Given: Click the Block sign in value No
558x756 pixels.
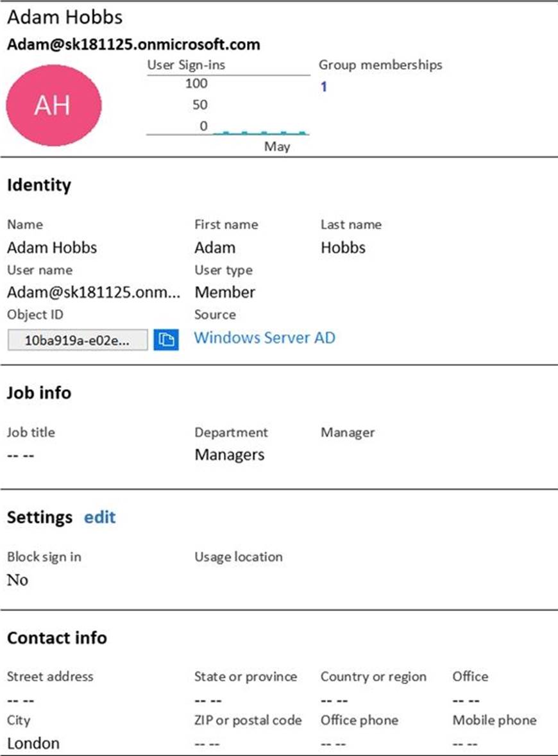Looking at the screenshot, I should click(x=17, y=580).
